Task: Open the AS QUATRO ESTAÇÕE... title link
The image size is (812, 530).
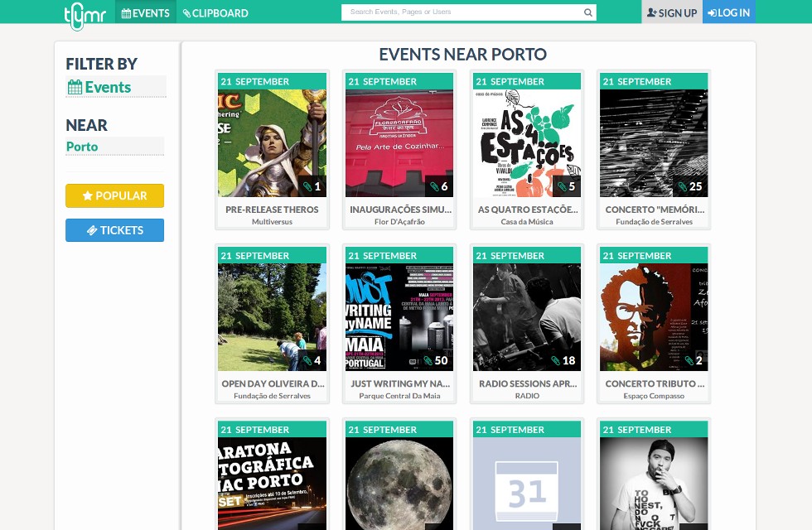Action: point(528,210)
